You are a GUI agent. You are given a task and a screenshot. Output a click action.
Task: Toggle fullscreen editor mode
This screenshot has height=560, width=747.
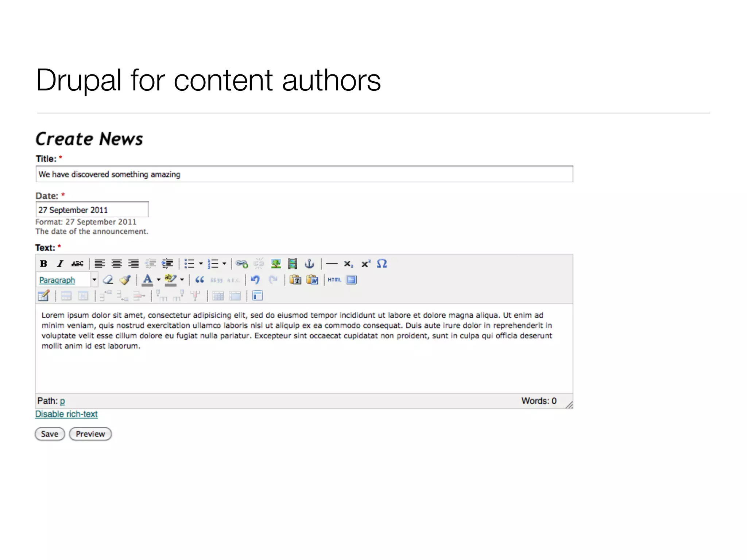tap(352, 280)
